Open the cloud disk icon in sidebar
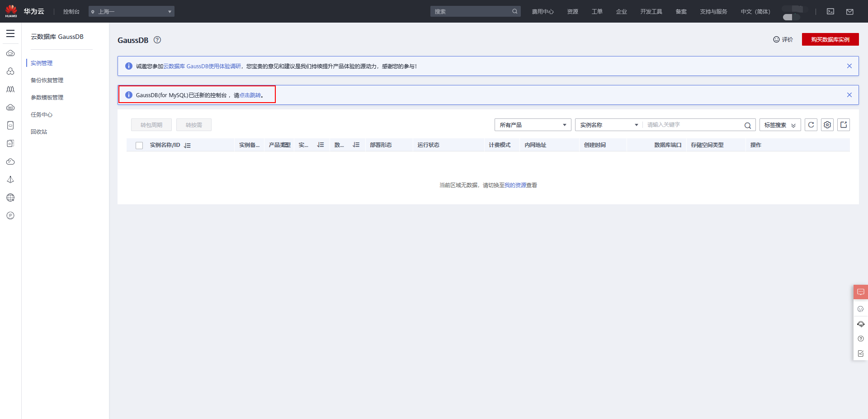This screenshot has height=419, width=868. [10, 108]
